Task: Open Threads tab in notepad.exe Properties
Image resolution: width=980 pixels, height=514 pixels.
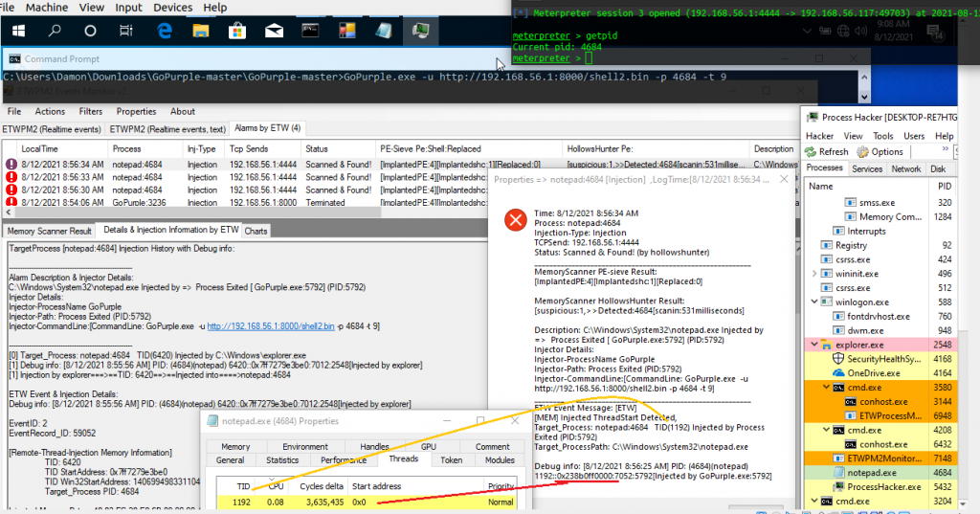Action: [x=404, y=459]
